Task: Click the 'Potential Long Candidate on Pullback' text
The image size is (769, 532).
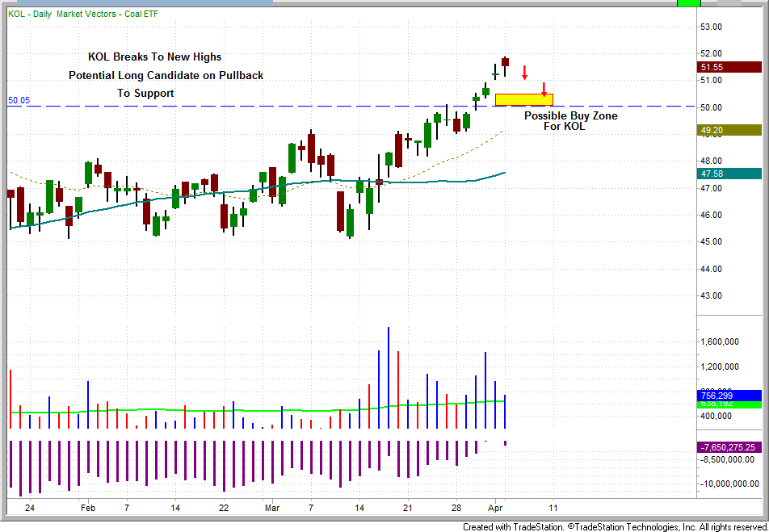Action: point(166,76)
